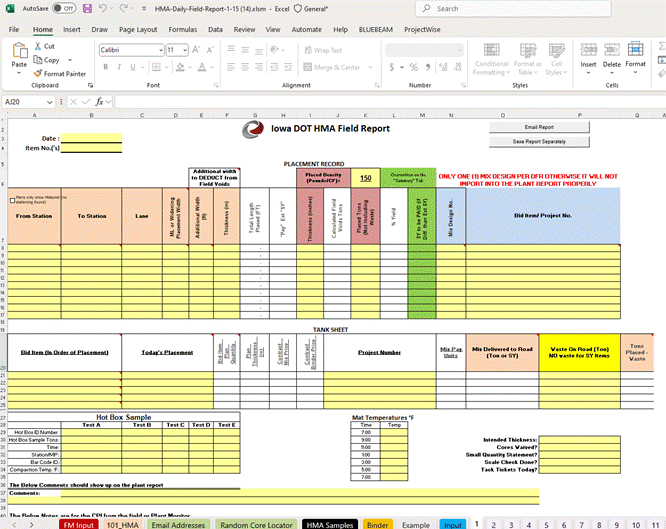666x529 pixels.
Task: Click the Format cells icon
Action: click(635, 50)
